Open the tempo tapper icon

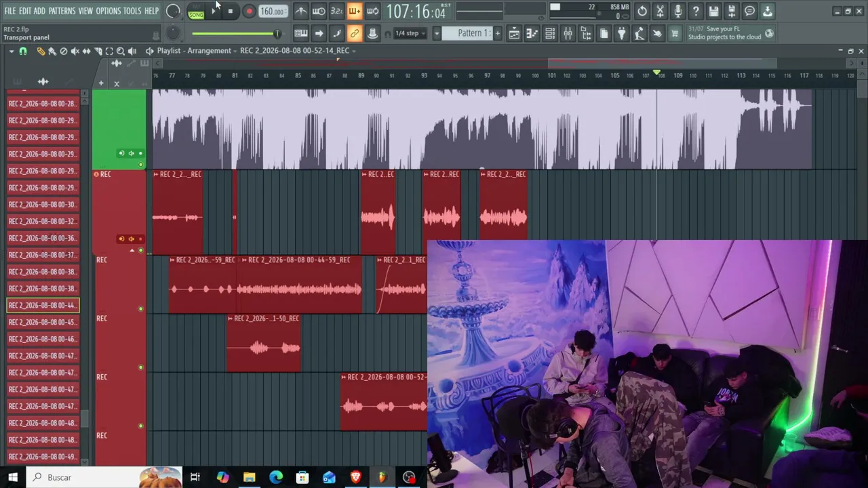pos(639,33)
